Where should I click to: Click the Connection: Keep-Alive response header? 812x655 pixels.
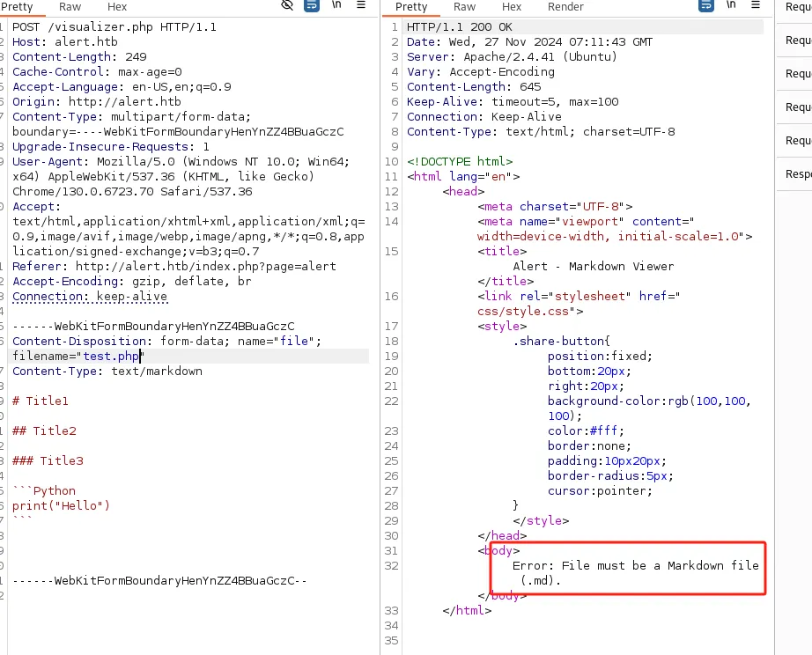pos(484,117)
